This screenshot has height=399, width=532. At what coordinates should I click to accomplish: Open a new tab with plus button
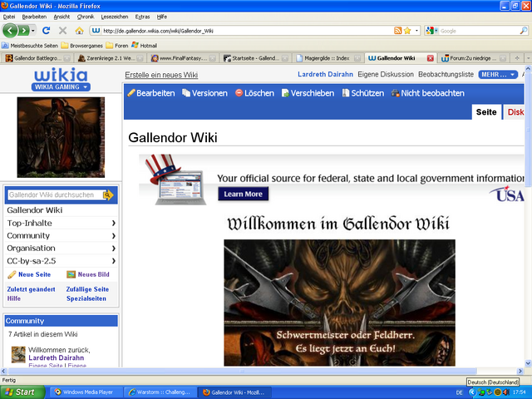[517, 58]
